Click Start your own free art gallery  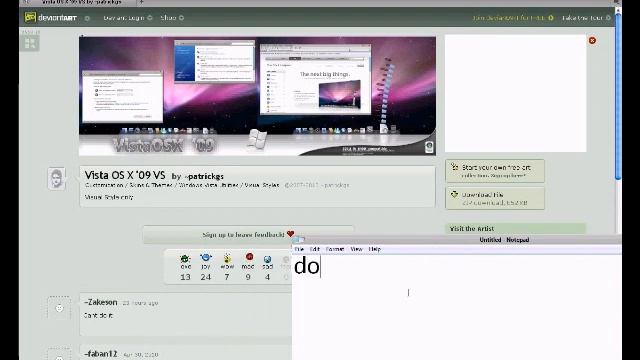click(495, 171)
